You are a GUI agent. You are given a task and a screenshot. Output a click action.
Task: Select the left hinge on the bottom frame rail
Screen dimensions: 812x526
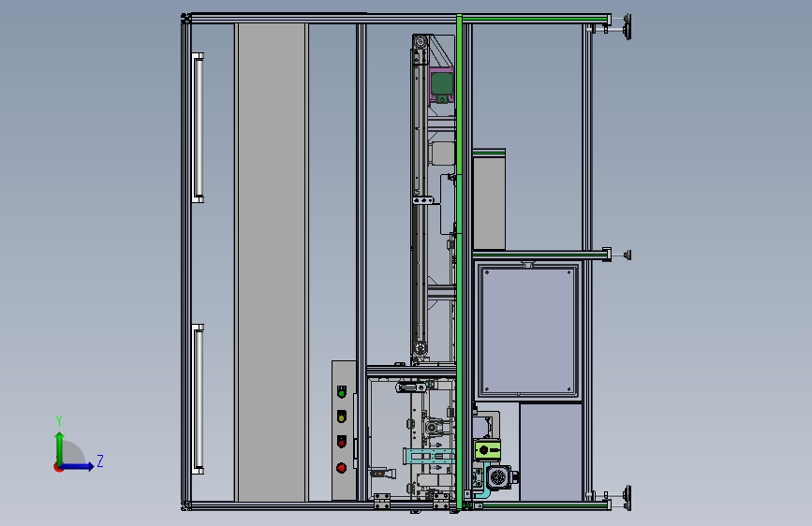pos(382,501)
